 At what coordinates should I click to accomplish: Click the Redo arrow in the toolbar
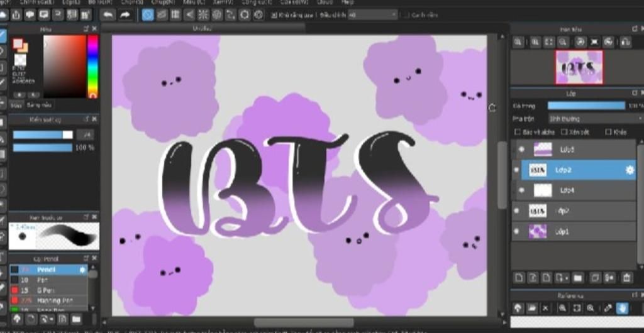click(x=125, y=15)
